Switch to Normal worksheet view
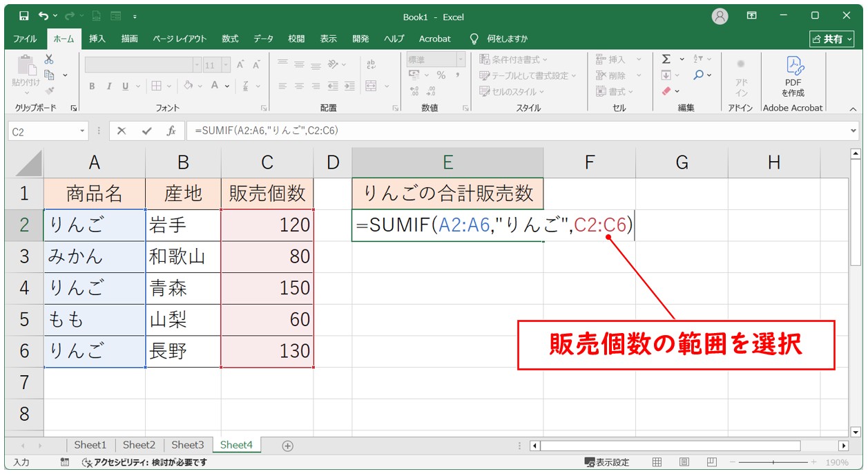The width and height of the screenshot is (868, 474). (657, 462)
